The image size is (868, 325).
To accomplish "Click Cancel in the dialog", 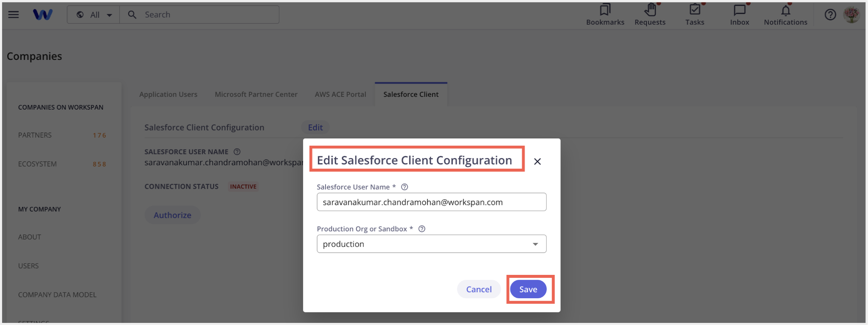I will pos(479,289).
